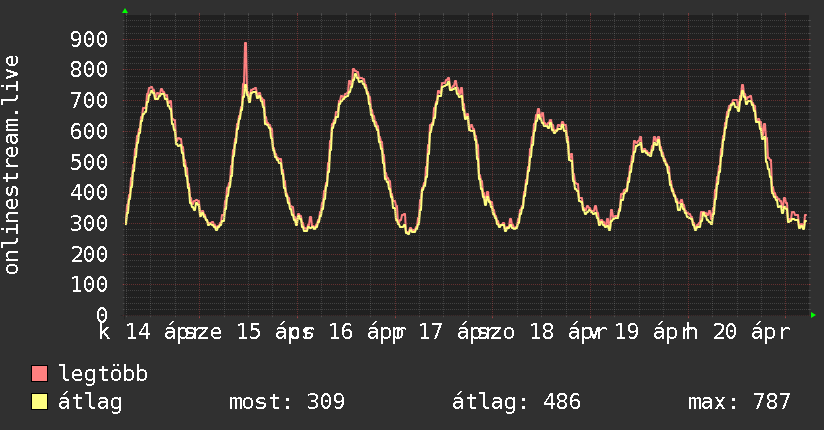Click the 600 y-axis label

pos(89,131)
